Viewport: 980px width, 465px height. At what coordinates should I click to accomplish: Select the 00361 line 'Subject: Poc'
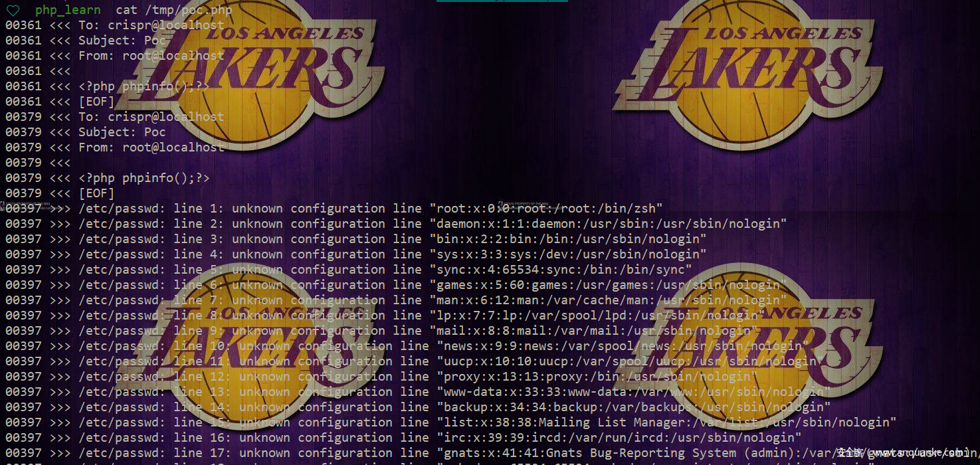[122, 41]
